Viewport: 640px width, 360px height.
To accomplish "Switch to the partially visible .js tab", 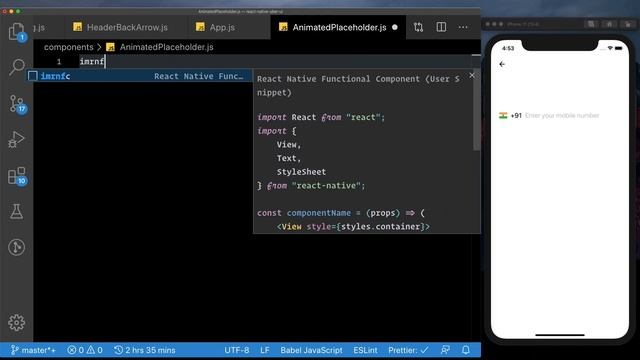I will pyautogui.click(x=39, y=27).
